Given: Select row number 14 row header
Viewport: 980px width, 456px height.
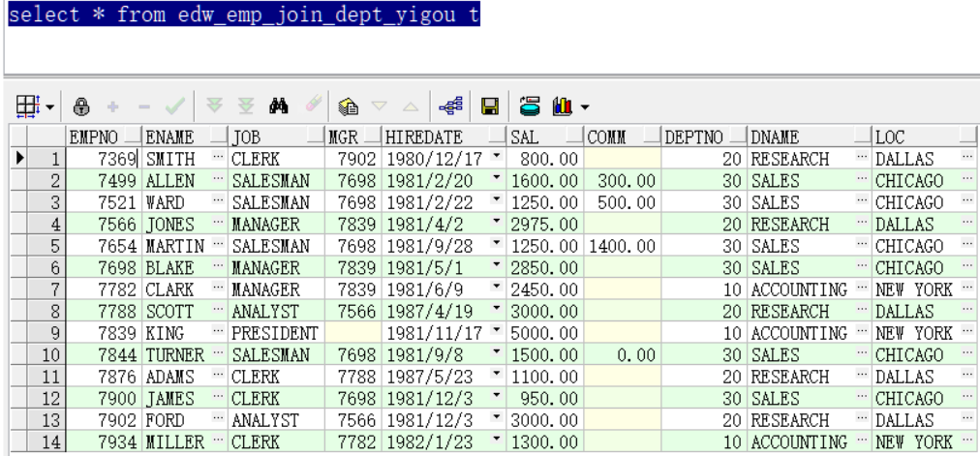Looking at the screenshot, I should [46, 441].
